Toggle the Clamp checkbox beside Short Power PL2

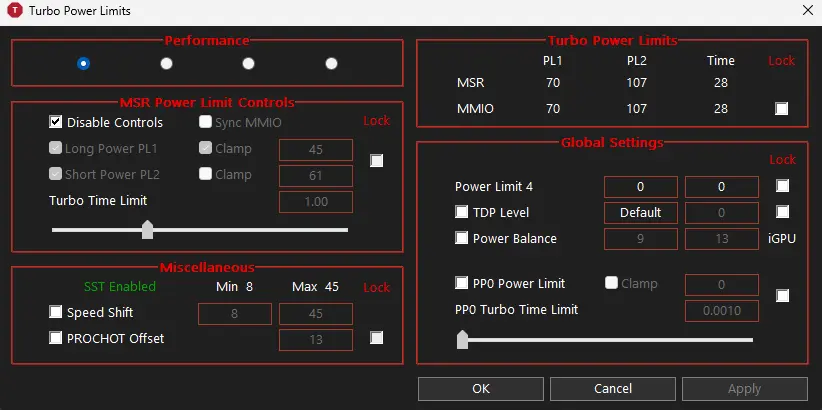tap(206, 174)
